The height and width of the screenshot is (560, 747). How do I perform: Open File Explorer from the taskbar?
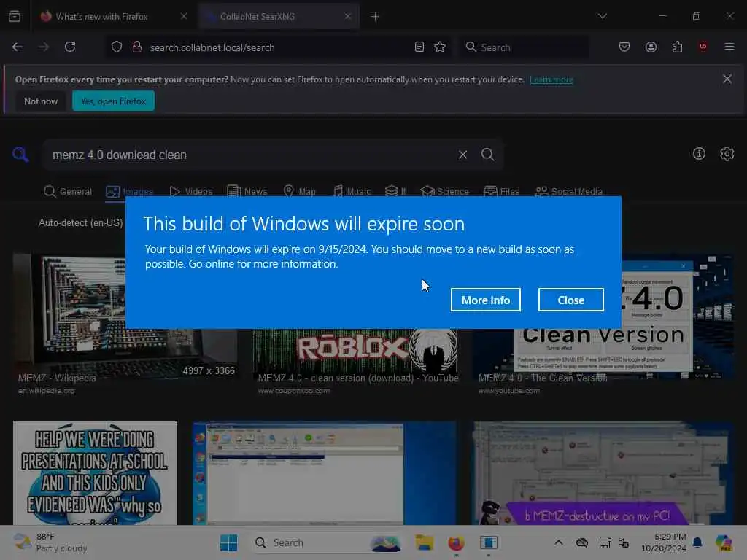point(424,542)
